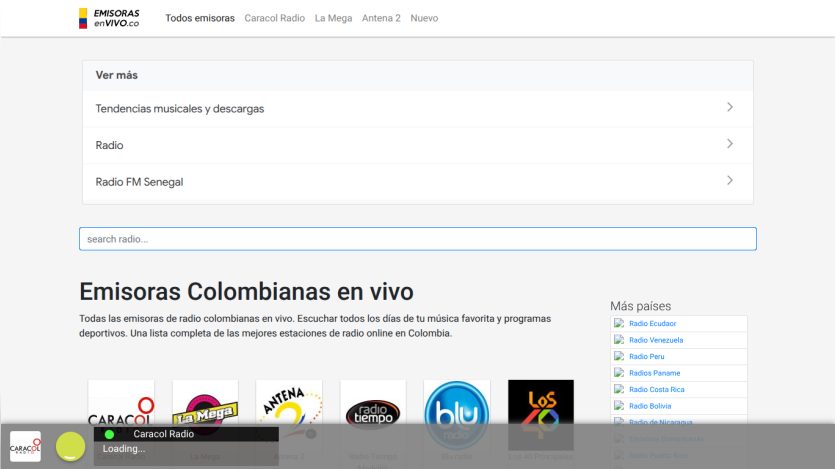
Task: Open Radio Venezuela country link
Action: click(x=656, y=340)
